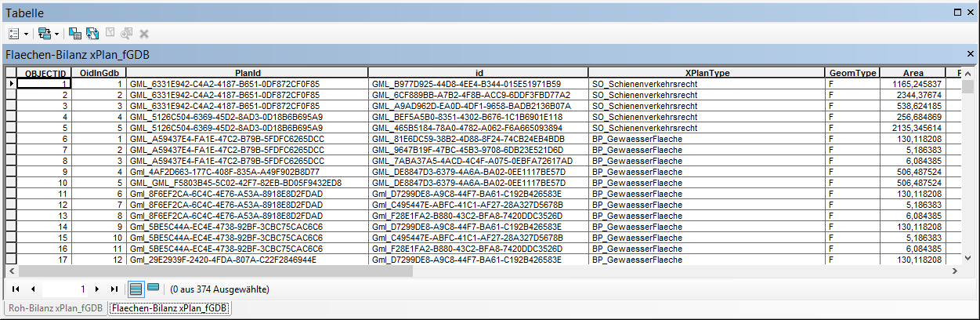Image resolution: width=980 pixels, height=320 pixels.
Task: Switch to Roh-Bilanz xPlan_fGDB tab
Action: tap(56, 309)
